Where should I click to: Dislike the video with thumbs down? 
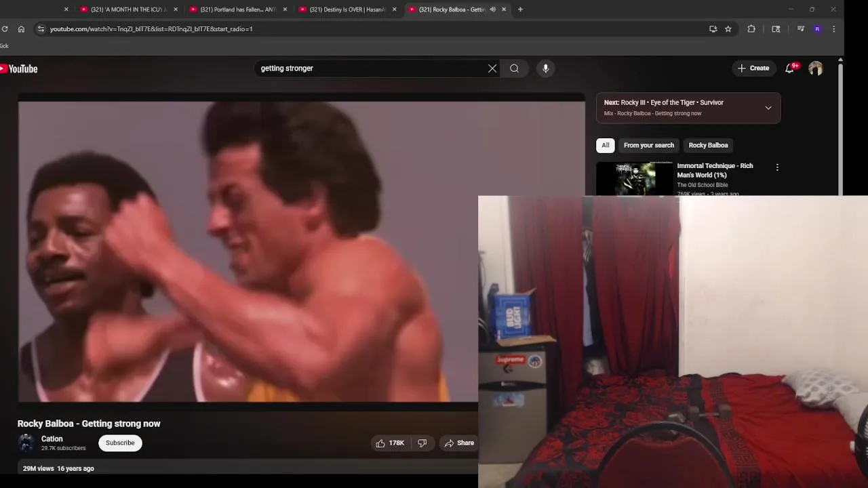(422, 443)
